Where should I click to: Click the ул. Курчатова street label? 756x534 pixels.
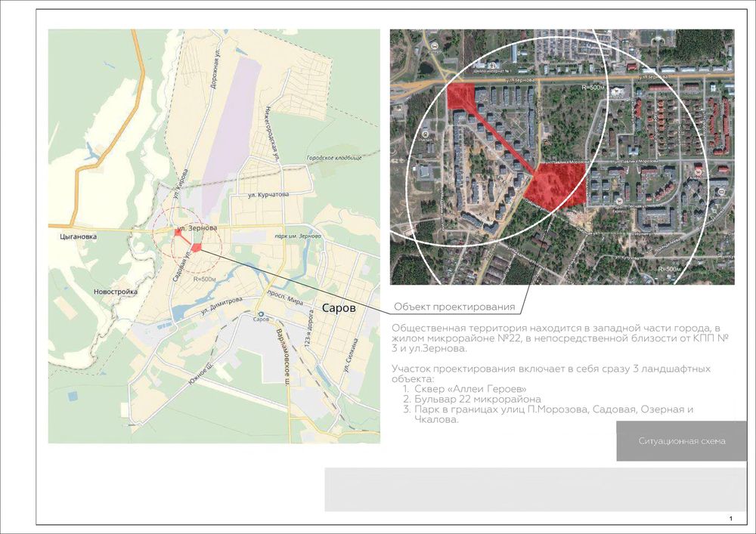[269, 195]
